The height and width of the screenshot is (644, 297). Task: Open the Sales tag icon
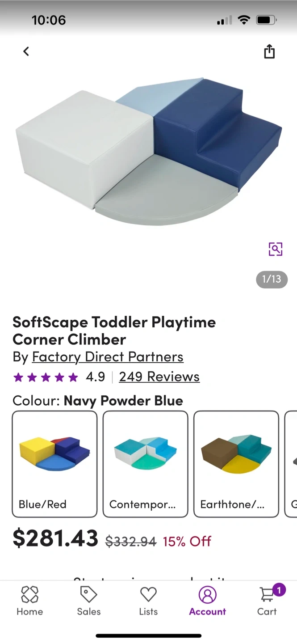point(88,595)
